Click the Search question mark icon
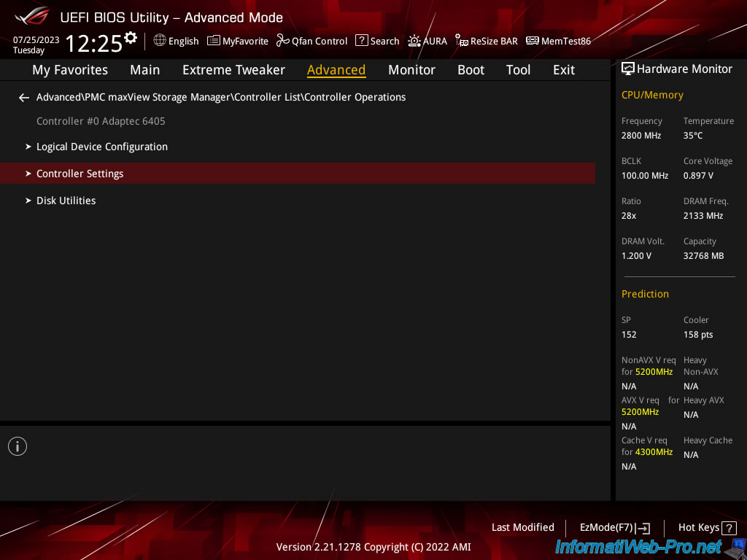Image resolution: width=747 pixels, height=560 pixels. [x=362, y=41]
